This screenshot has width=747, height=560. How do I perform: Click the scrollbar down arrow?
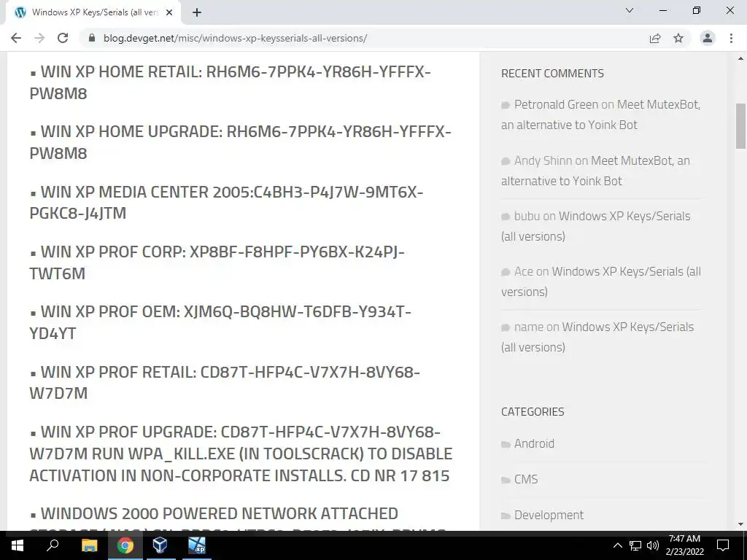click(x=741, y=524)
